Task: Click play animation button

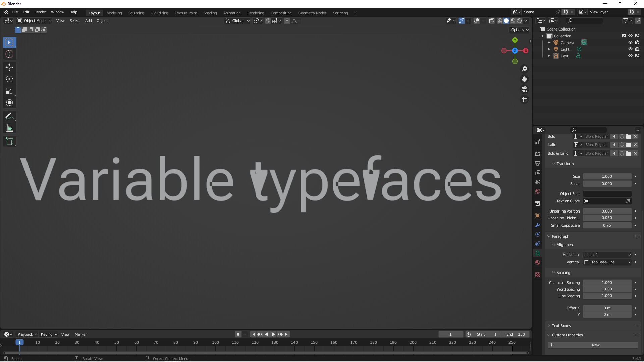Action: 273,334
